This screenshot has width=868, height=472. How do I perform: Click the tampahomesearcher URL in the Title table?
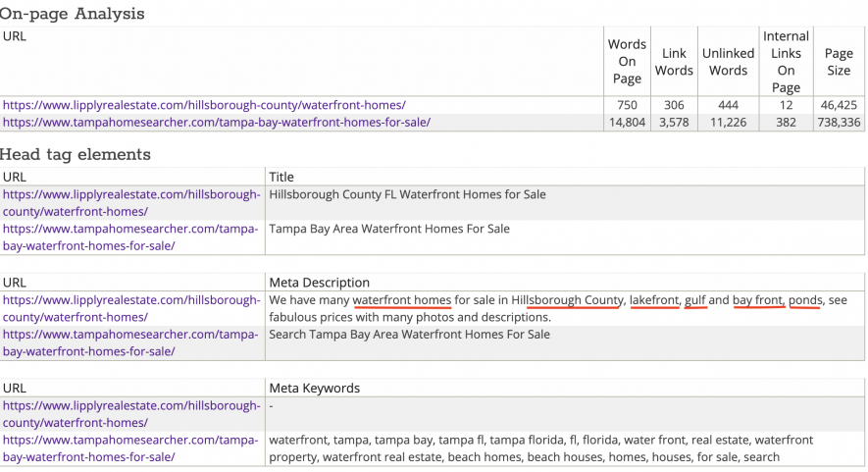tap(130, 237)
